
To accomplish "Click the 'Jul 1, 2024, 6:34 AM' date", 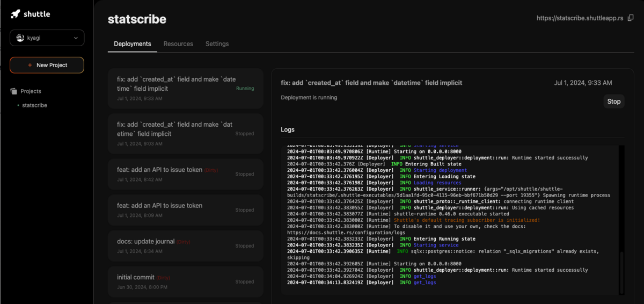I will point(140,251).
